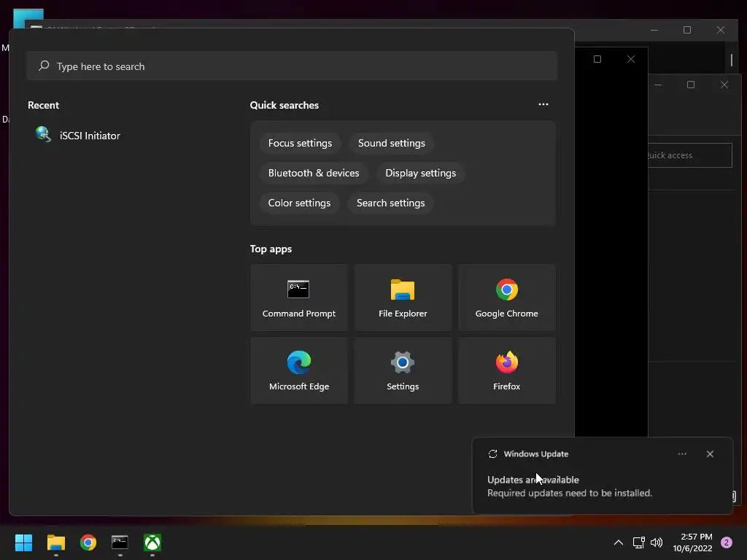Open Xbox app in the taskbar
Viewport: 747px width, 560px height.
pos(152,542)
